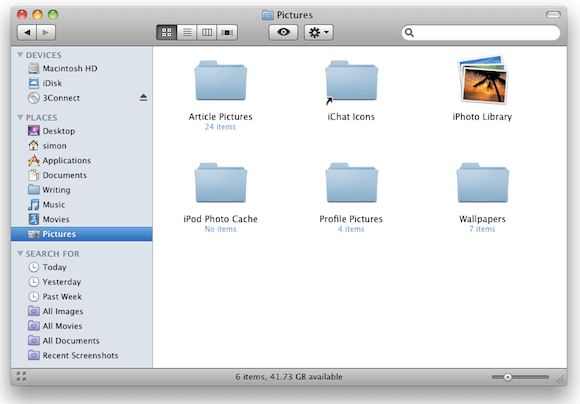Switch to list view
580x404 pixels.
187,33
